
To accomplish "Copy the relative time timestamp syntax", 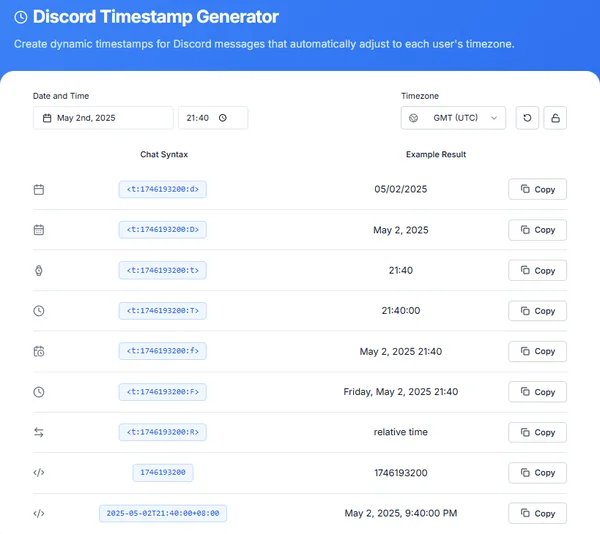I will tap(538, 432).
